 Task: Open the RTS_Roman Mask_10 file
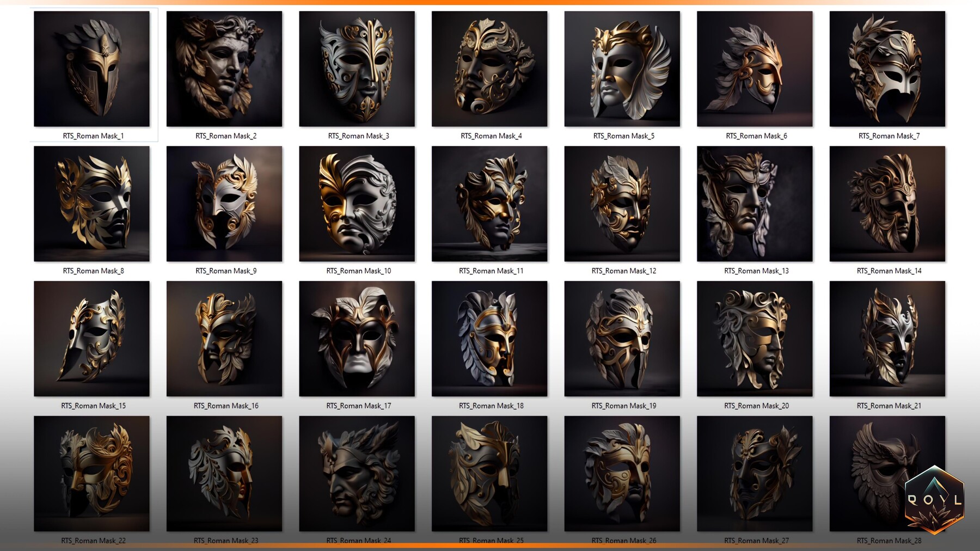(x=358, y=203)
